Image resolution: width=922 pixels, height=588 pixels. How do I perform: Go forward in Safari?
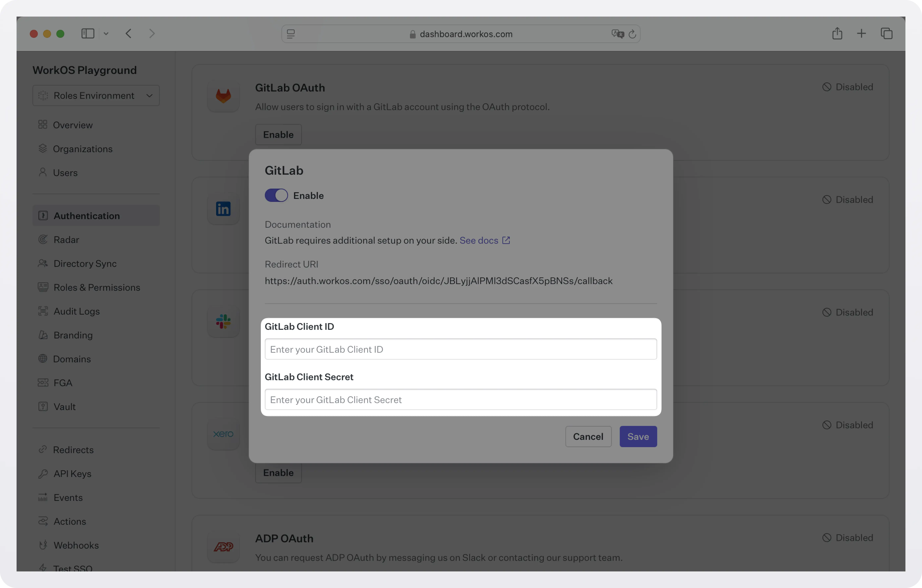click(152, 33)
